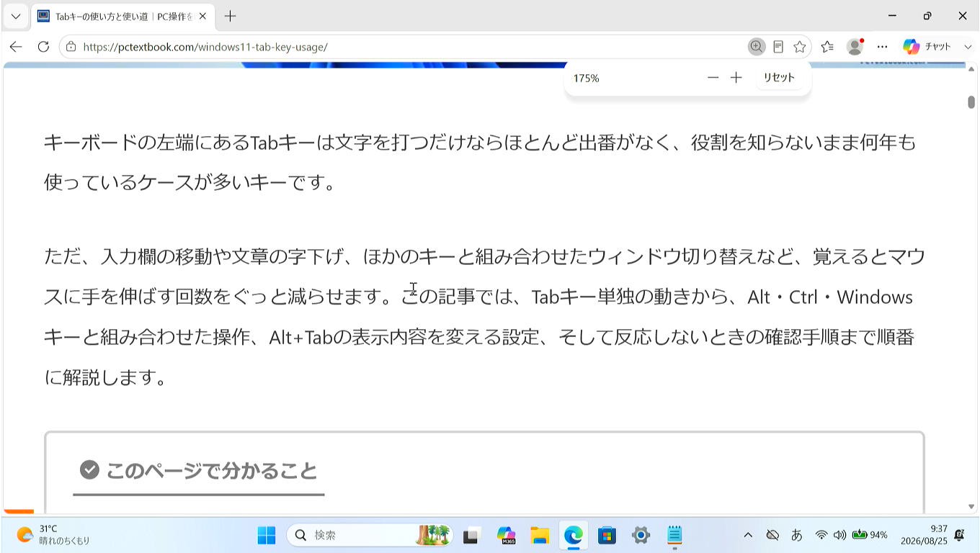Go back to the previous page
980x553 pixels.
[16, 47]
